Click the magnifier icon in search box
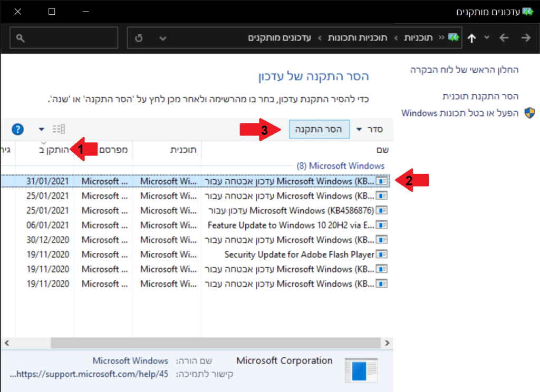 [x=20, y=38]
